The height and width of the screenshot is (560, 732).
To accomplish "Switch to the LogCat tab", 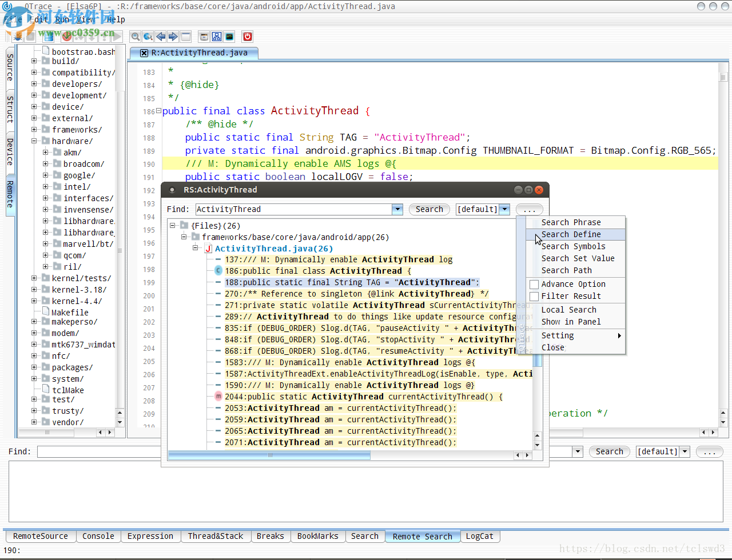I will click(480, 536).
